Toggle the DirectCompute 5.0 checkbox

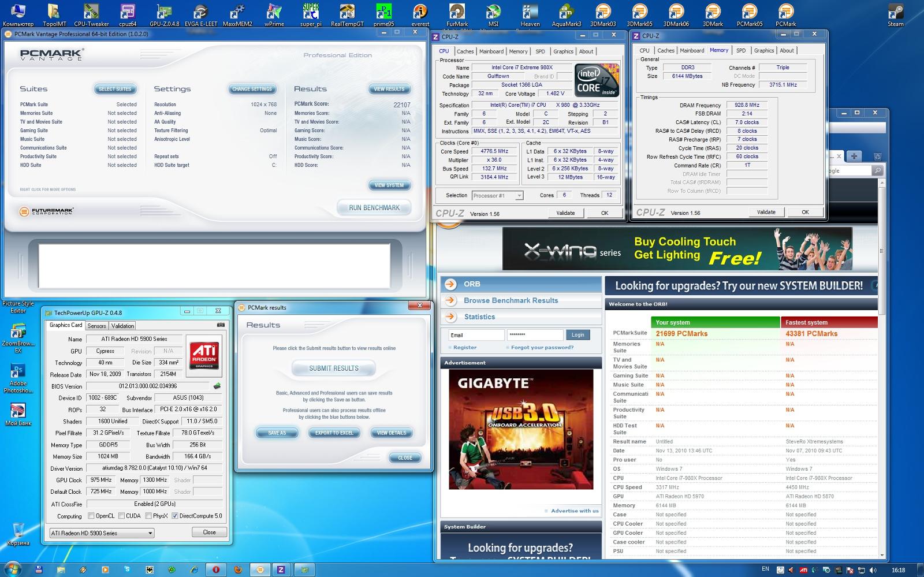175,516
